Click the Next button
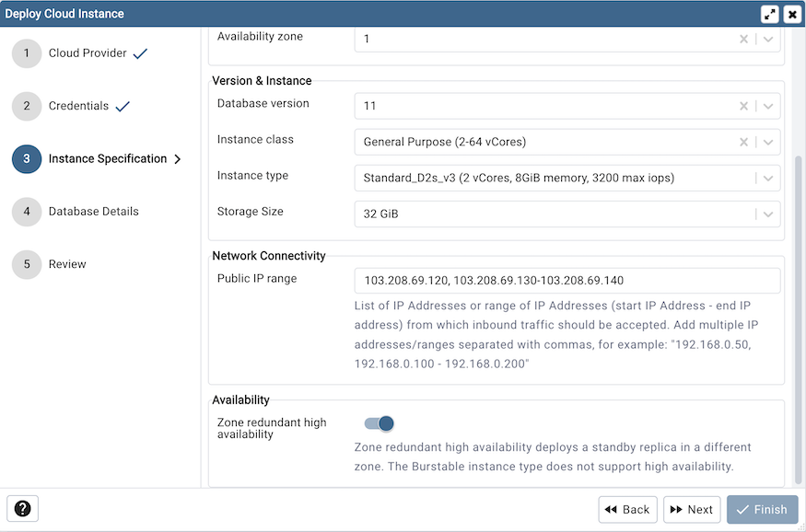This screenshot has width=806, height=532. 692,509
